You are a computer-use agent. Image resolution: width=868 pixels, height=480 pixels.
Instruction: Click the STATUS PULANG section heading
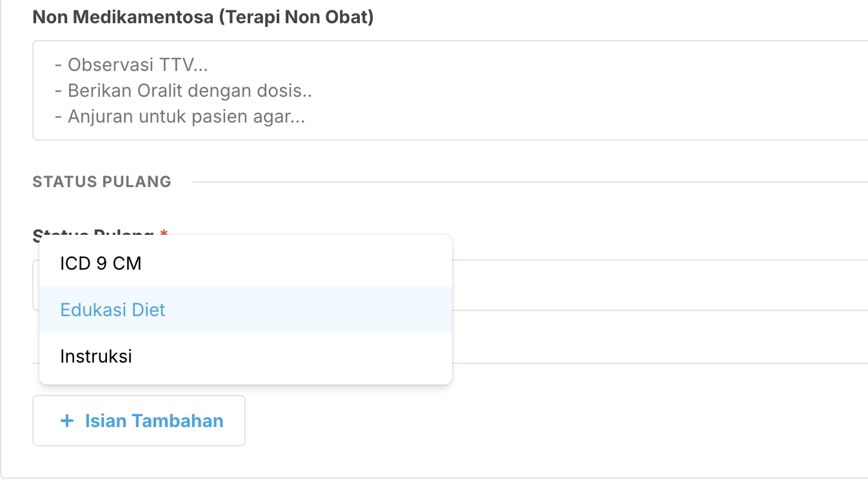[102, 182]
